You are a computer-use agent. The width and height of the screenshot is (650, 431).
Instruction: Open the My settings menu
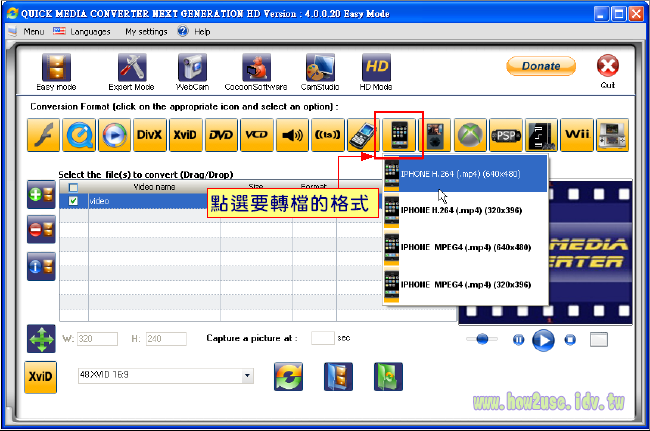coord(146,32)
